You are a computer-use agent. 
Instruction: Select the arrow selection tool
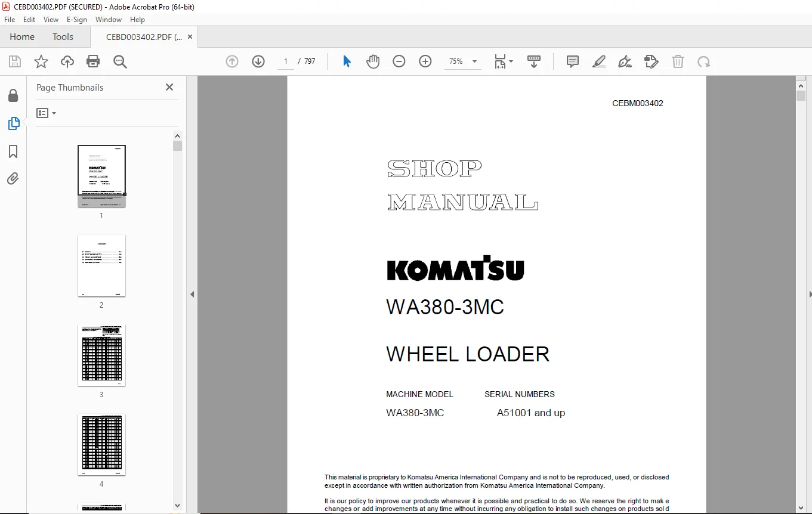pos(347,61)
